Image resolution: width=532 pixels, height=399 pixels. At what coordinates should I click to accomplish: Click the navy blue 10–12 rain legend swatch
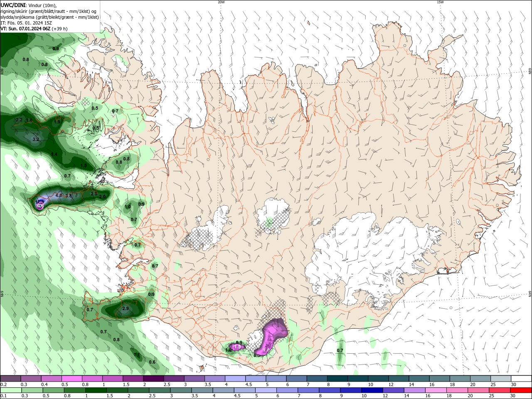coord(372,390)
